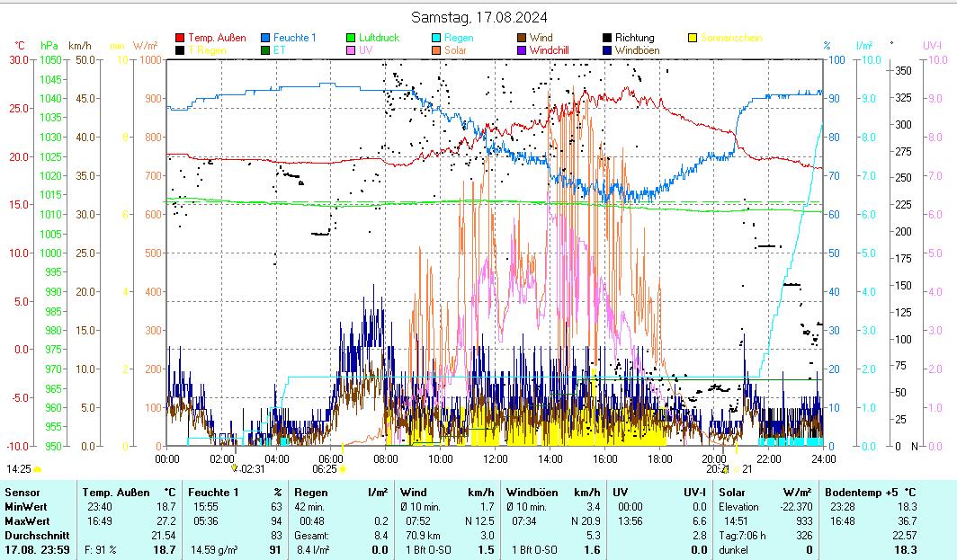Click the 12:00 label on time axis

[x=496, y=458]
